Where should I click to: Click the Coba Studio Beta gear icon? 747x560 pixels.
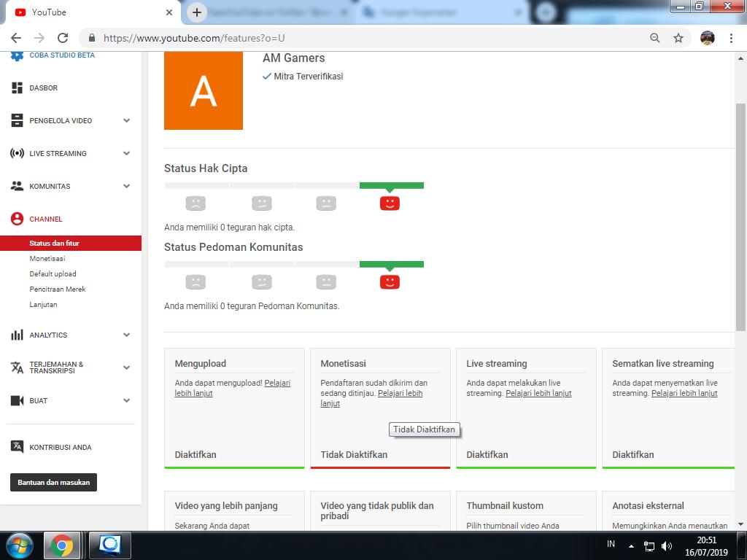click(x=18, y=55)
